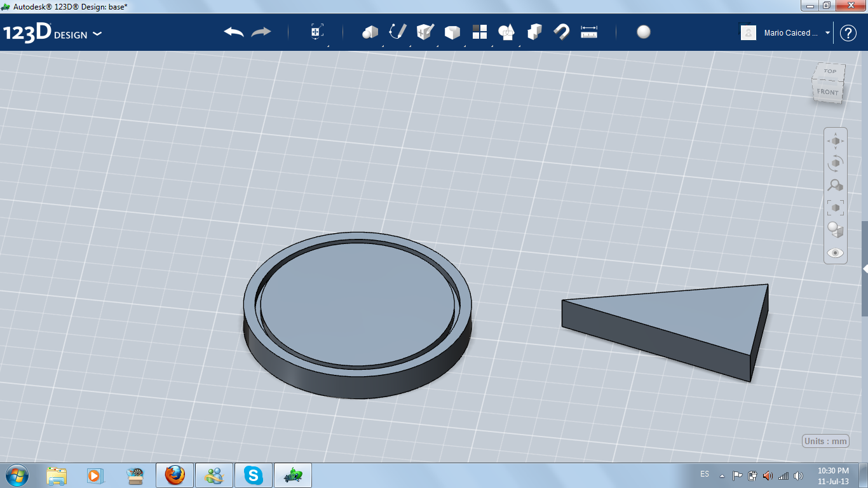Screen dimensions: 868x488
Task: Open the Pattern tool
Action: pos(479,32)
